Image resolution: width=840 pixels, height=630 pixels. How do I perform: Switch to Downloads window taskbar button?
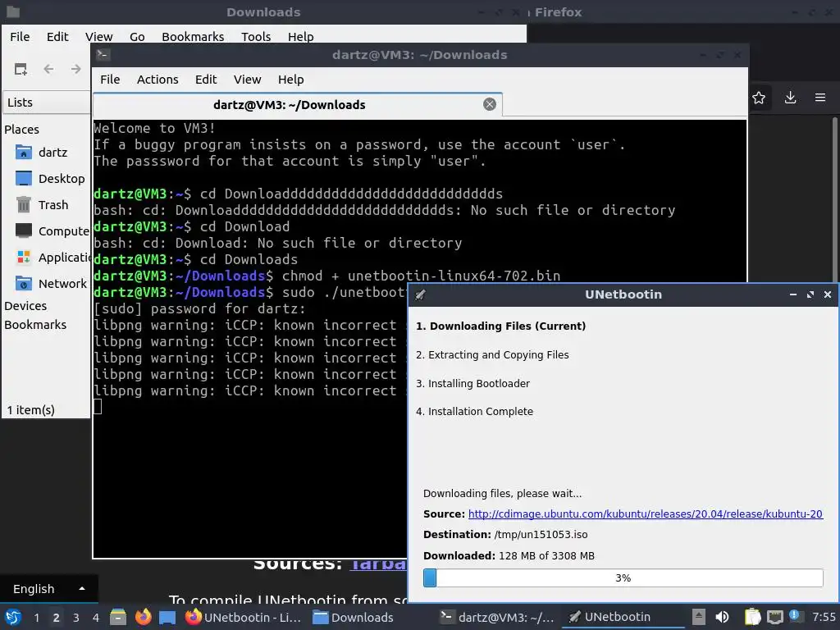click(354, 617)
